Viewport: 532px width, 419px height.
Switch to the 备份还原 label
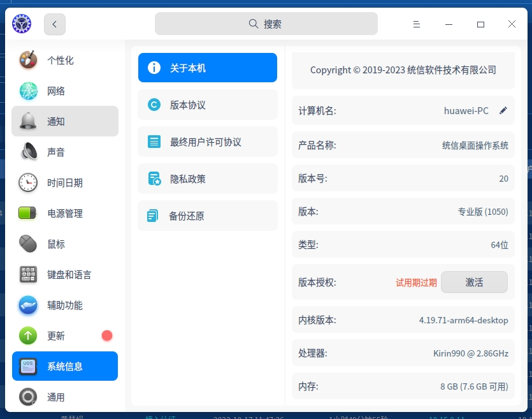186,216
